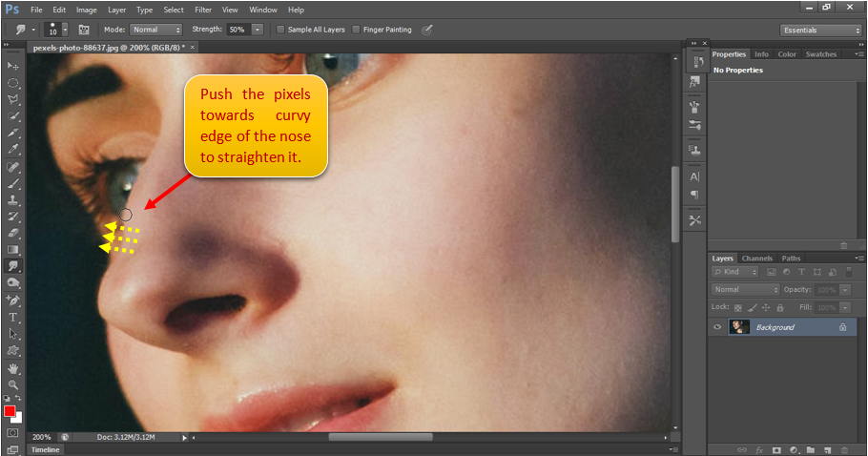Swap foreground and background colors

coord(18,398)
